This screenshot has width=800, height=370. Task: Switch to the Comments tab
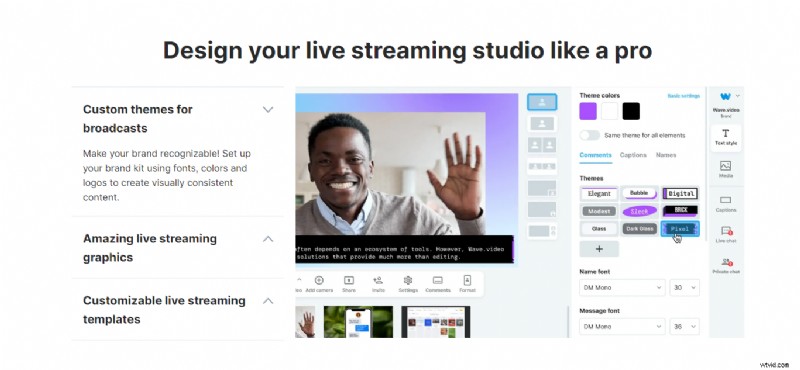(595, 155)
